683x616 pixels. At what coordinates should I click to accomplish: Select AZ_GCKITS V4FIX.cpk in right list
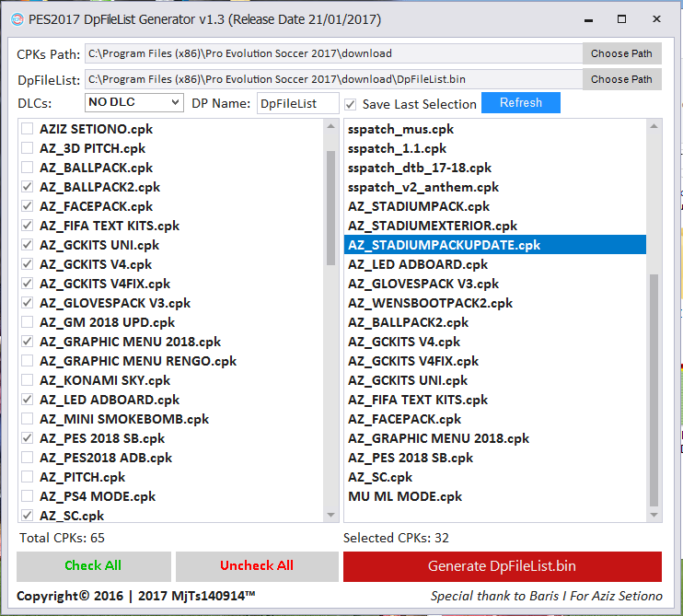pyautogui.click(x=495, y=361)
